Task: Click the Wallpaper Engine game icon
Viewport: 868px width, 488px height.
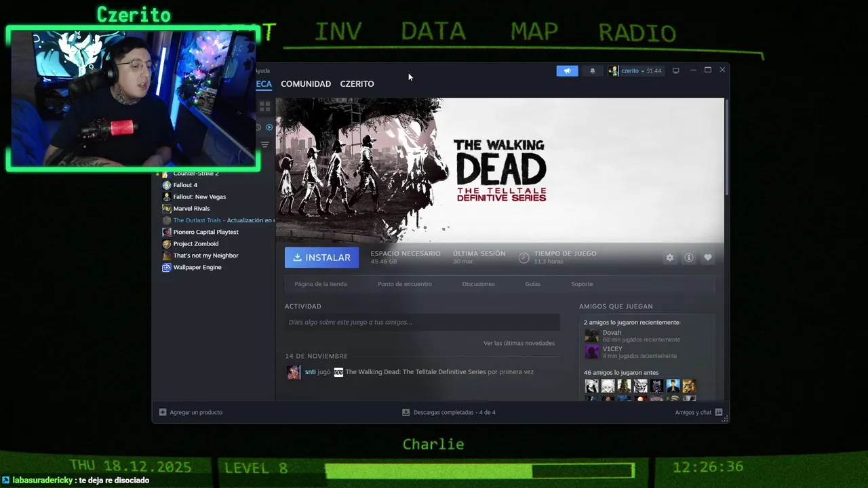Action: (x=167, y=267)
